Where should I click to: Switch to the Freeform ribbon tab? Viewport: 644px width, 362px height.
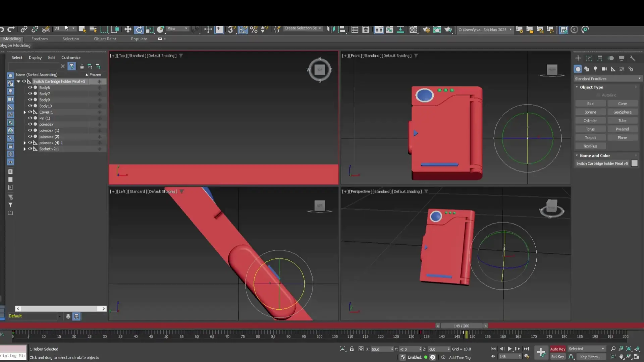(39, 39)
